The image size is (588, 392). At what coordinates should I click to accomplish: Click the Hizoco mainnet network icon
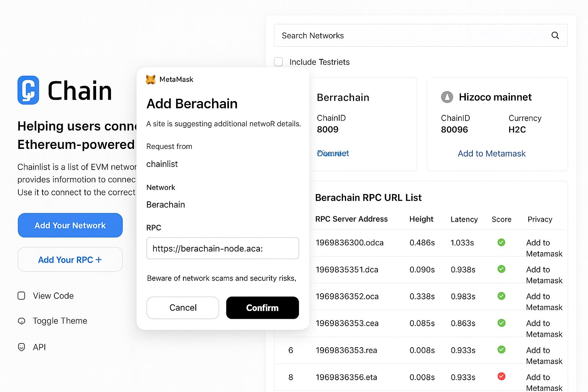pyautogui.click(x=447, y=97)
